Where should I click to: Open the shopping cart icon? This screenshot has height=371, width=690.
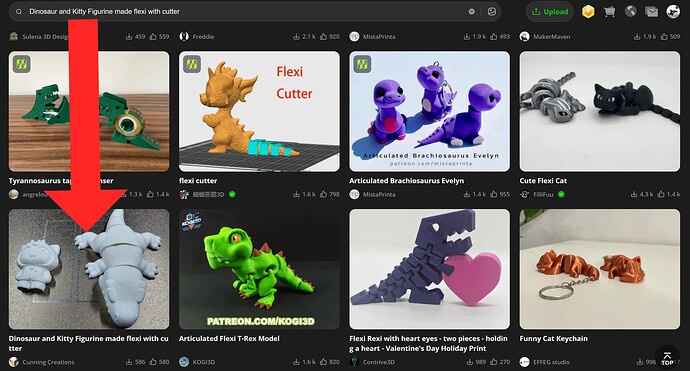(609, 12)
